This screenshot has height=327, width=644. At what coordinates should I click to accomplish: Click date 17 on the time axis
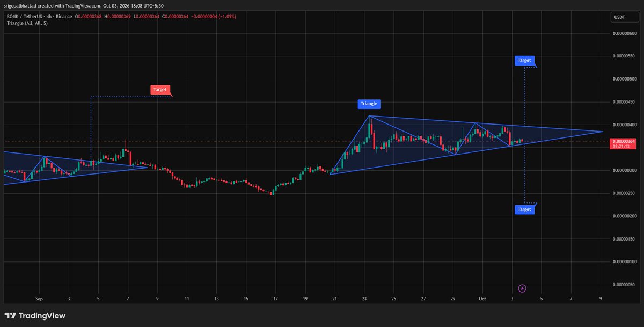(x=275, y=298)
